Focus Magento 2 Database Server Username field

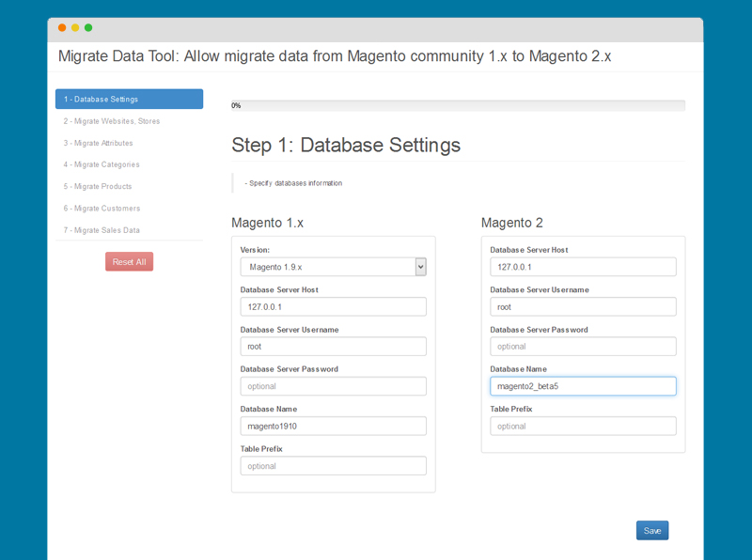coord(583,307)
